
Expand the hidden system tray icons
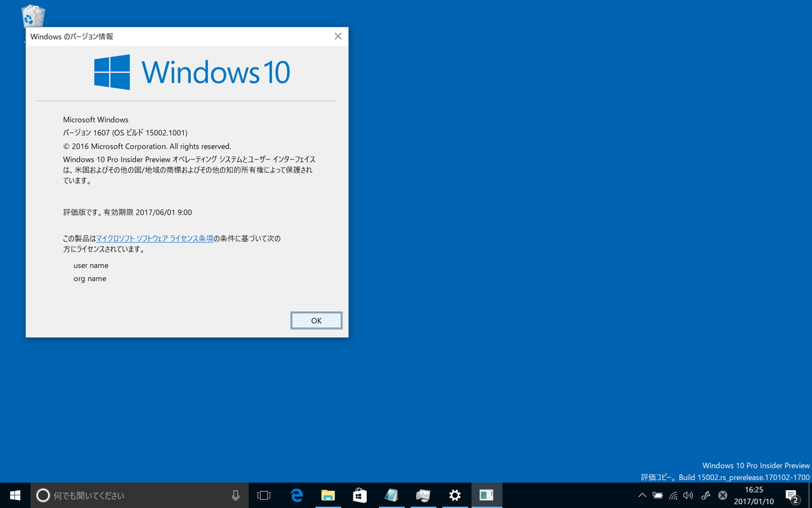click(643, 495)
